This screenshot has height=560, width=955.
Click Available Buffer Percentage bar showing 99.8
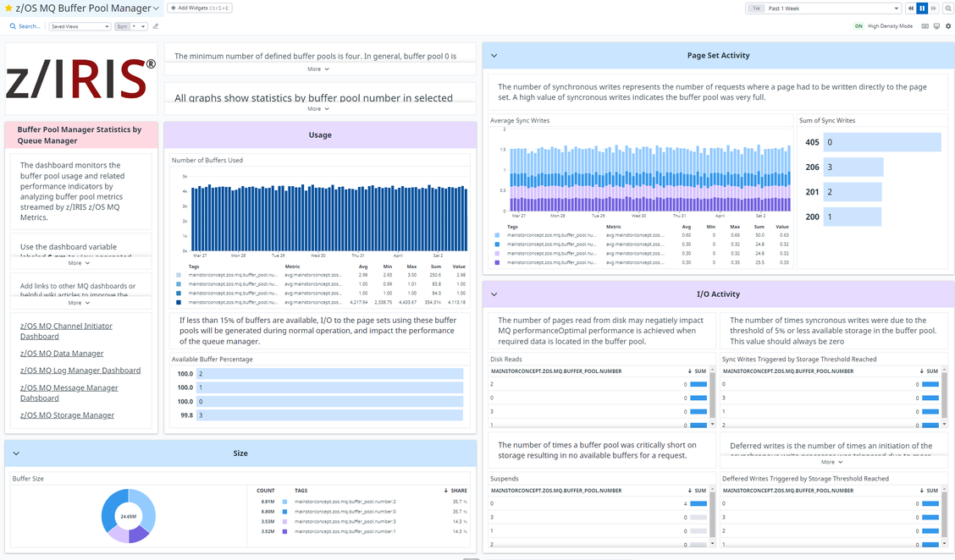(329, 415)
